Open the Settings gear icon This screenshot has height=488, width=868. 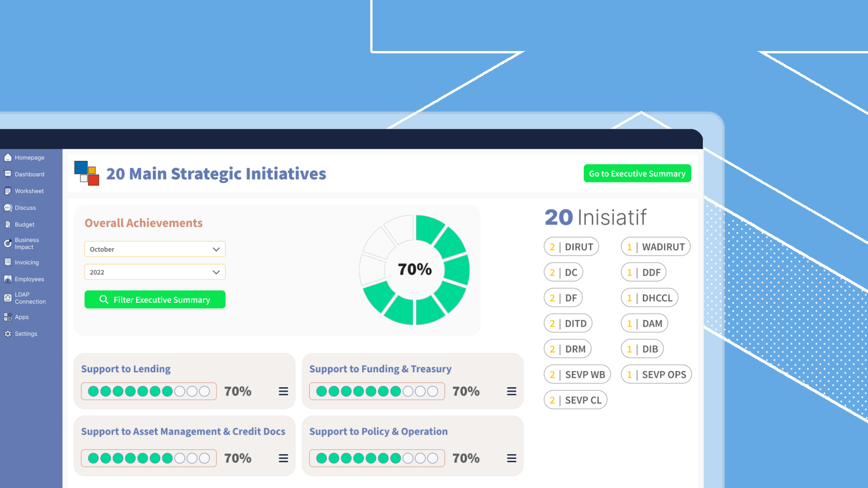pos(8,334)
